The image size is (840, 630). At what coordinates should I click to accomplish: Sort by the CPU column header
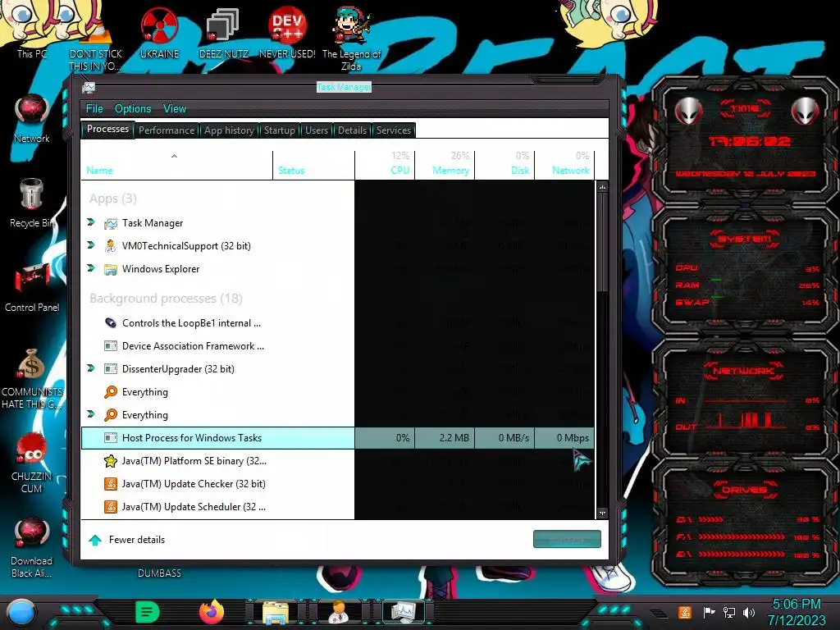(385, 165)
